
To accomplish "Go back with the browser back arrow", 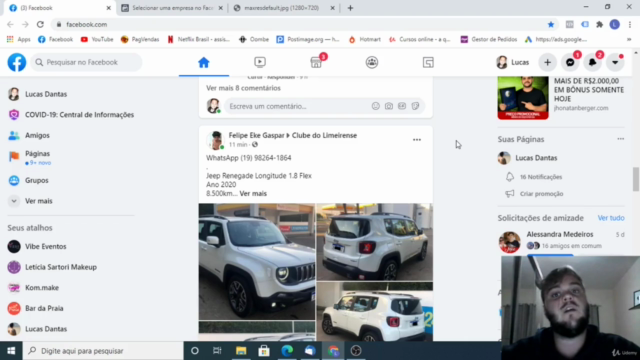I will (x=10, y=24).
